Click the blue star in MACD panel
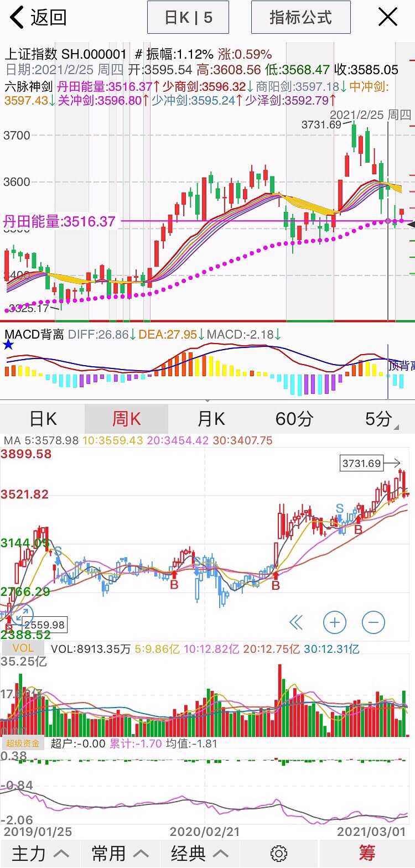415x868 pixels. [8, 345]
